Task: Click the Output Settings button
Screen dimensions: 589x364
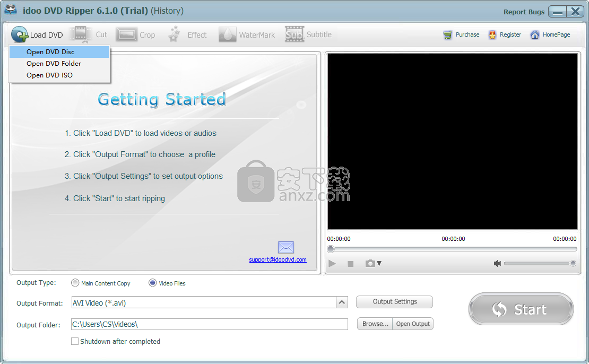Action: (394, 301)
